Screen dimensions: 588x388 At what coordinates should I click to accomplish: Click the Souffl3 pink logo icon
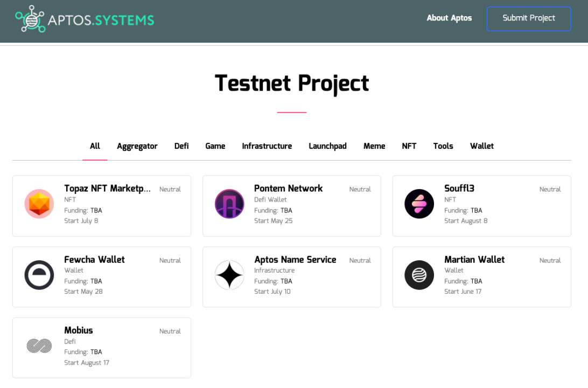tap(419, 204)
